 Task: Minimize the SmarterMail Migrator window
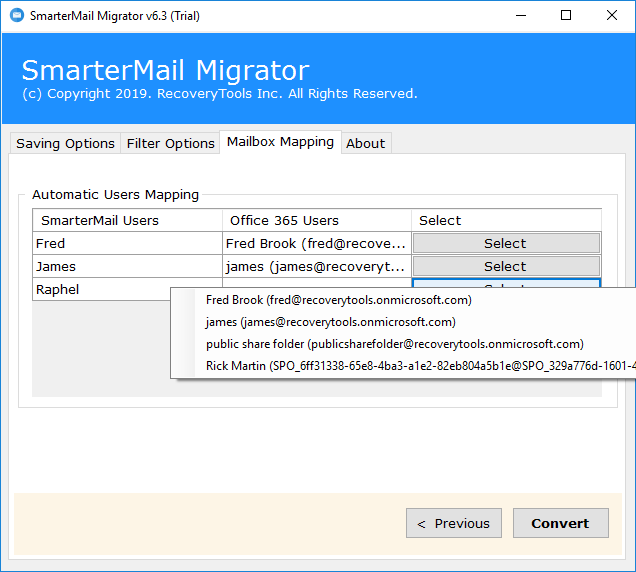point(521,15)
